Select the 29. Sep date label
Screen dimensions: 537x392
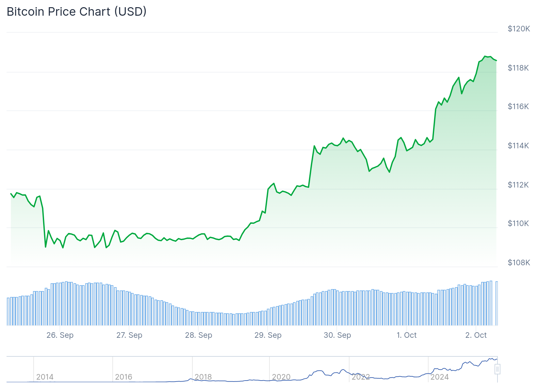pos(268,335)
